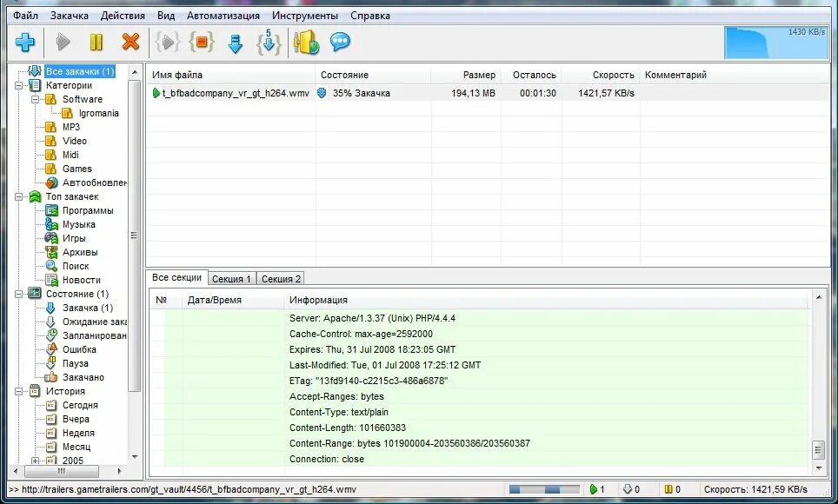Click the Комментарий column header
This screenshot has width=838, height=504.
[x=735, y=75]
